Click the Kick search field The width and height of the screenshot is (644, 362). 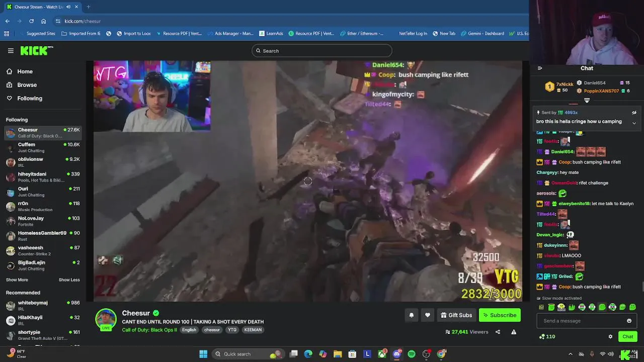322,51
